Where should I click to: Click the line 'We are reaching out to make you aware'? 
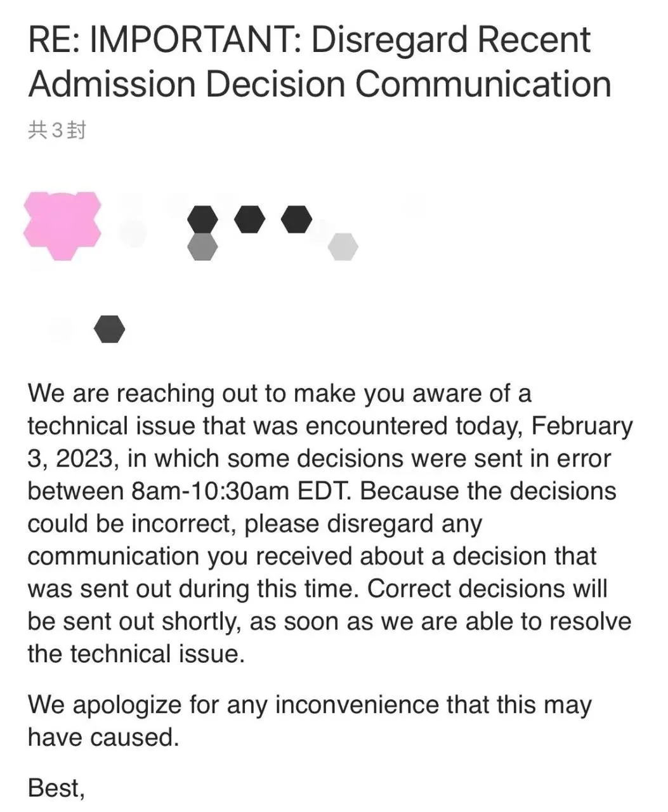click(279, 393)
